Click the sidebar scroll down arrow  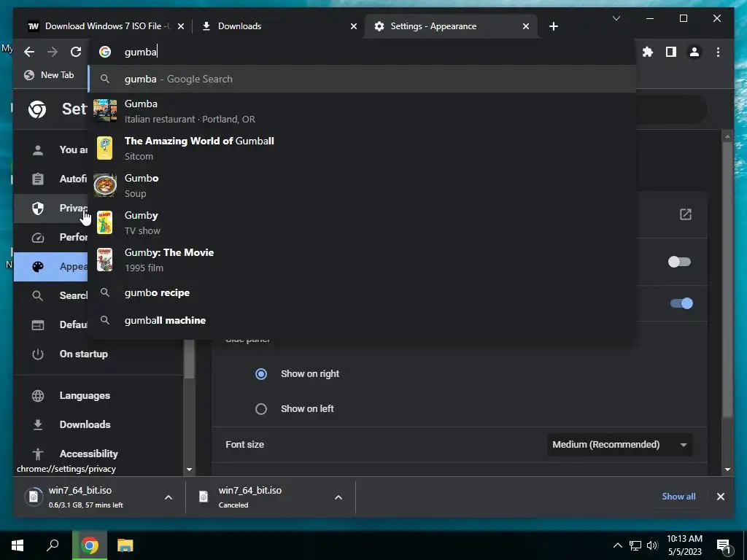point(189,469)
